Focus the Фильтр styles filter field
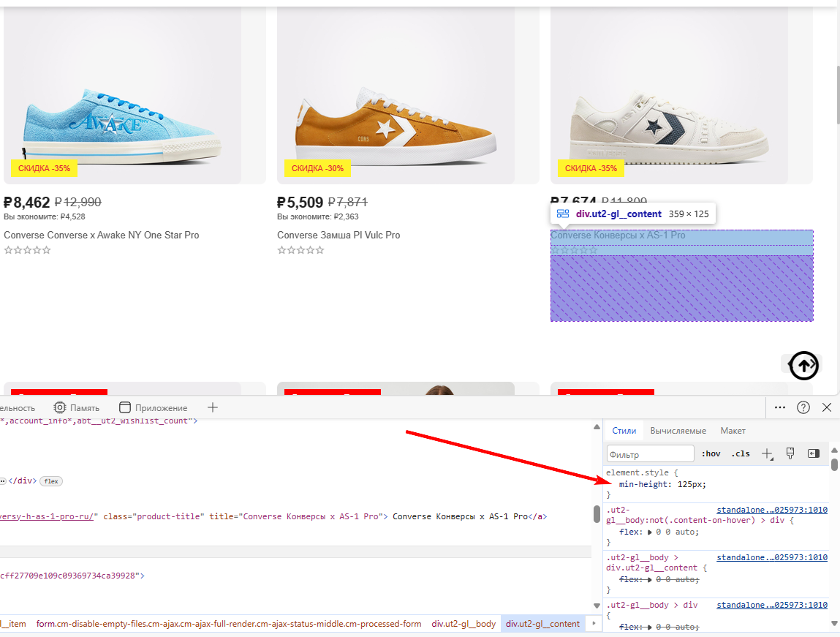Viewport: 840px width, 637px height. click(651, 453)
